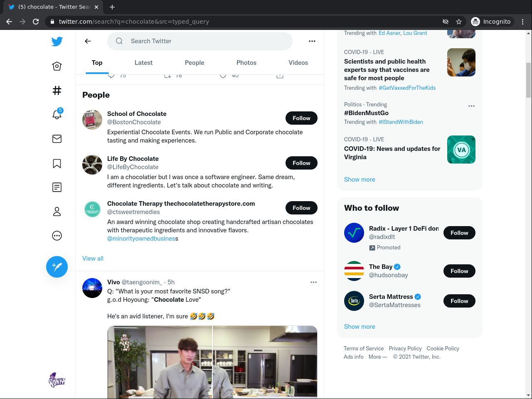Toggle Follow for School of Chocolate

coord(301,118)
